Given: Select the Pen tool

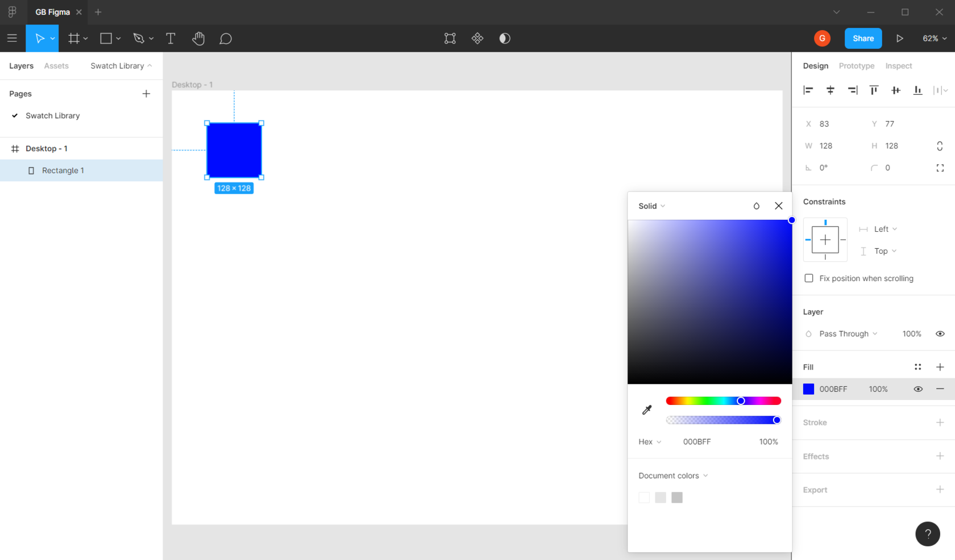Looking at the screenshot, I should [139, 38].
